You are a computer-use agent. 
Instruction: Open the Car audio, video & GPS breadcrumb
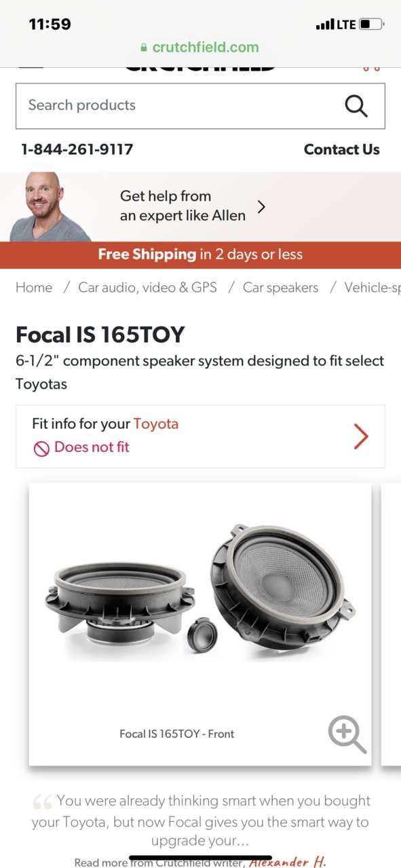click(147, 287)
